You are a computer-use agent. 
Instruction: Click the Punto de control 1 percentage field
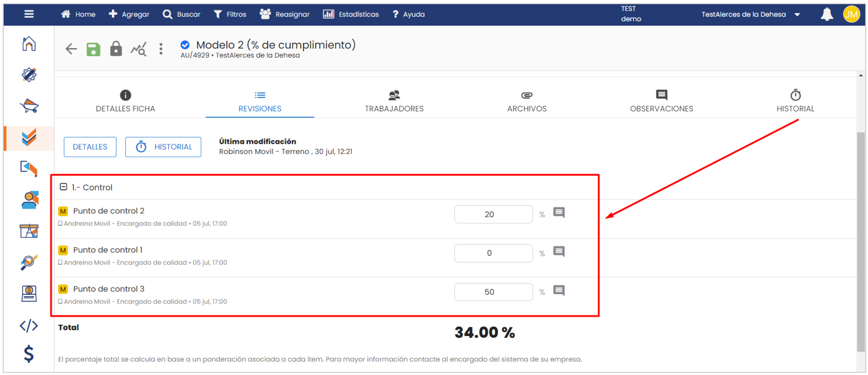pyautogui.click(x=493, y=253)
